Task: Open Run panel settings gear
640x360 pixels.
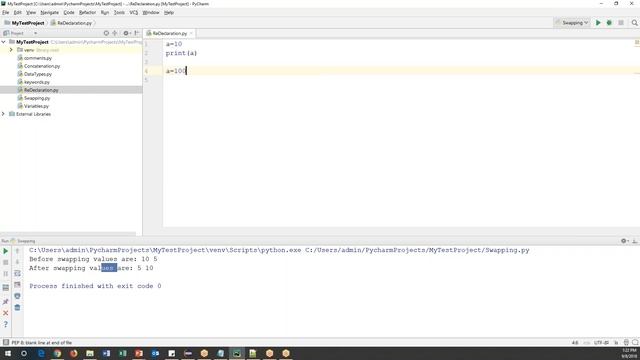Action: [624, 241]
